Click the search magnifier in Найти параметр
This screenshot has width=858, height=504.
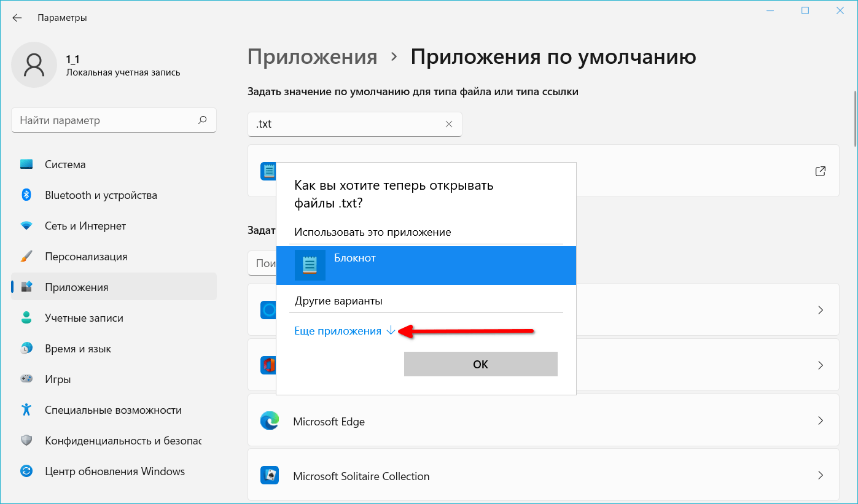click(x=202, y=120)
